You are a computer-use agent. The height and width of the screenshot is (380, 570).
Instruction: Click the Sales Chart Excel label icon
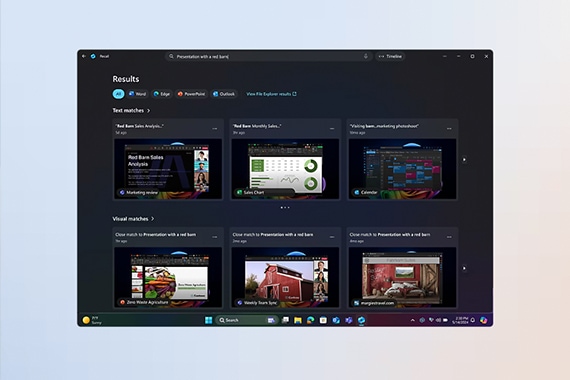pos(239,192)
